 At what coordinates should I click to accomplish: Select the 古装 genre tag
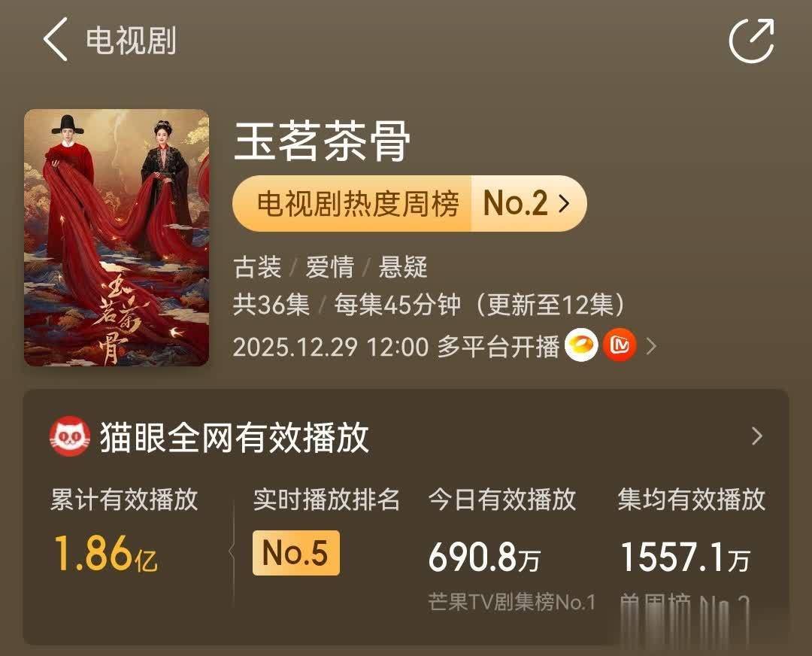point(256,267)
